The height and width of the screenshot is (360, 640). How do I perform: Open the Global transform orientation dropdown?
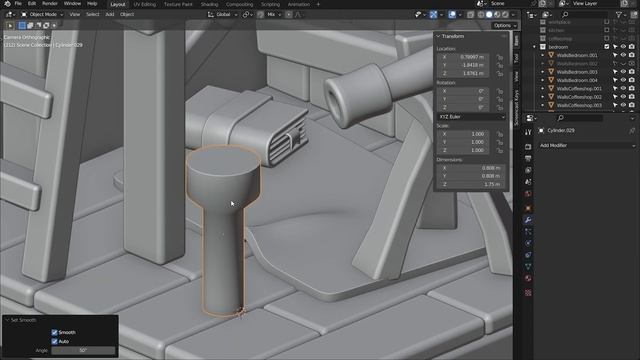pos(223,14)
